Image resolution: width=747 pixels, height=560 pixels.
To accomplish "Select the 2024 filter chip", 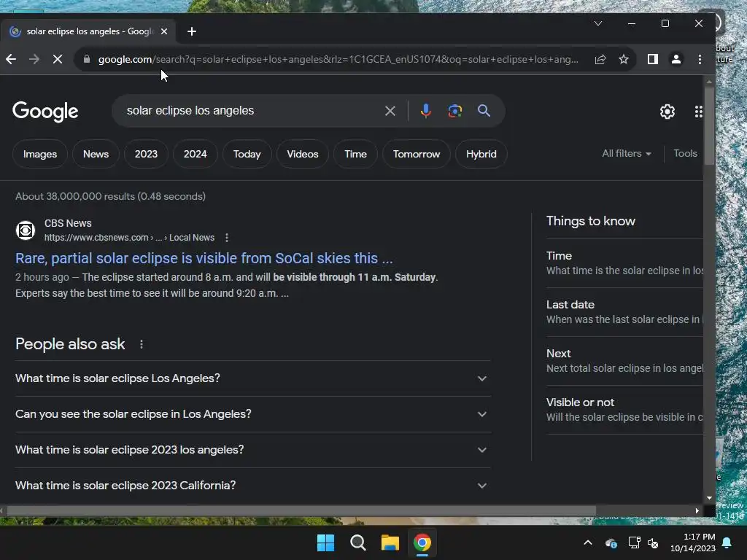I will pos(196,155).
